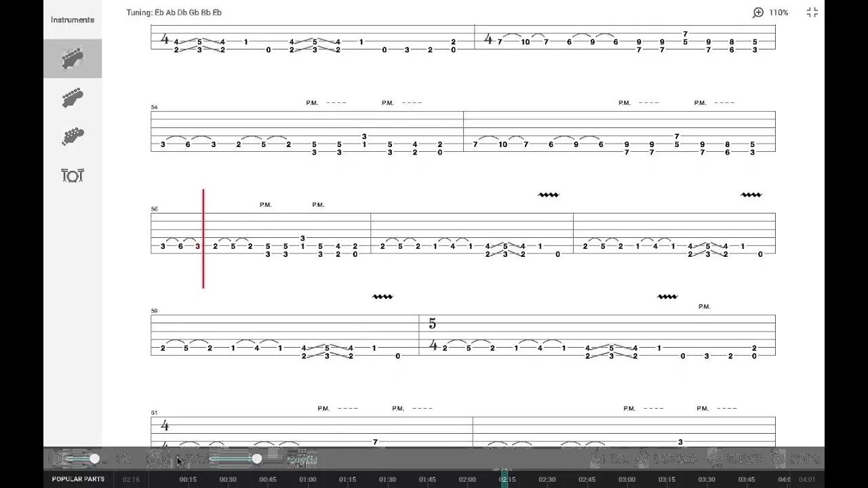This screenshot has width=868, height=488.
Task: Click measure number 56
Action: tap(154, 209)
